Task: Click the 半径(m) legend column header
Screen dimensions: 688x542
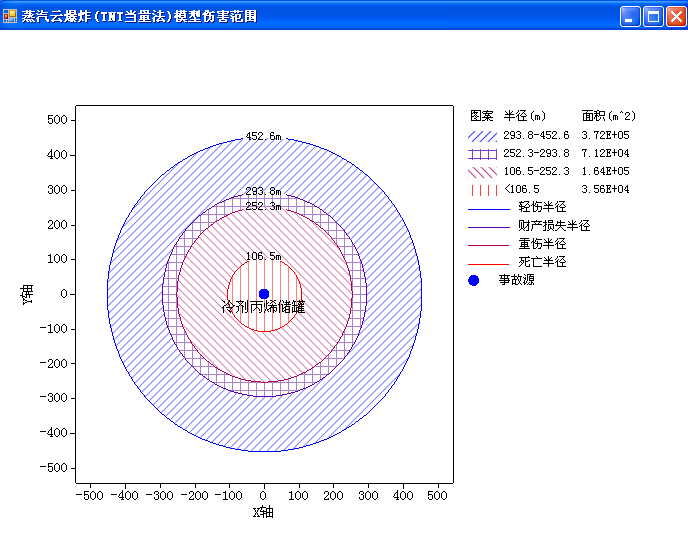Action: (524, 116)
